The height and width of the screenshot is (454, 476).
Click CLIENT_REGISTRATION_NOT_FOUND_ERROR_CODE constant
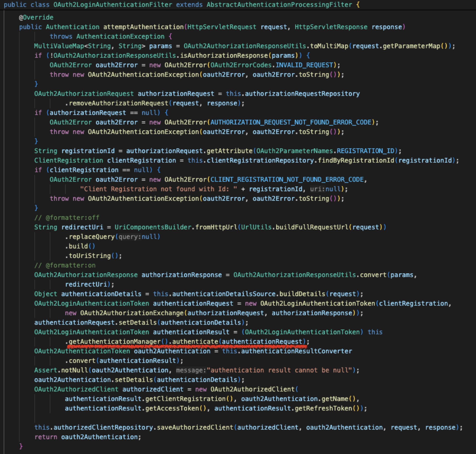click(287, 180)
